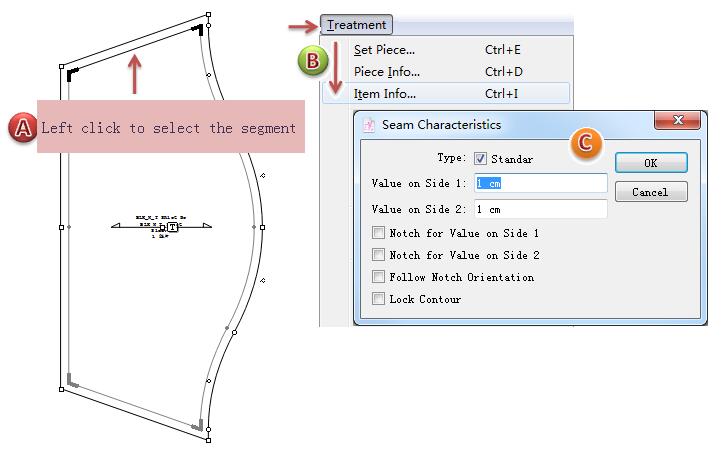Open the Treatment menu

coord(357,25)
